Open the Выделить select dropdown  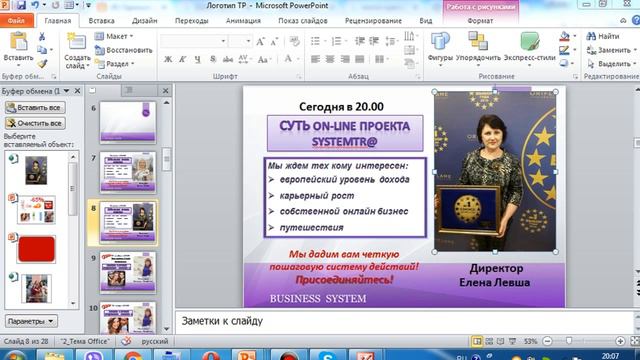(x=611, y=64)
